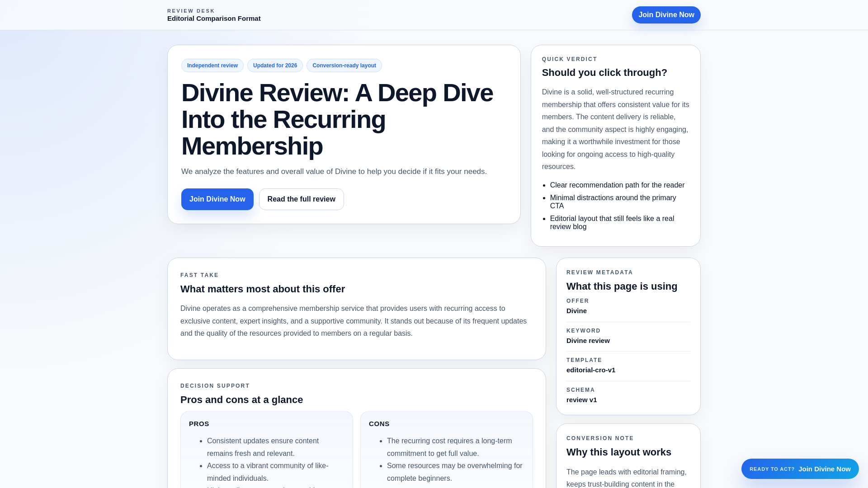Click the Schema value review v1

pyautogui.click(x=581, y=400)
